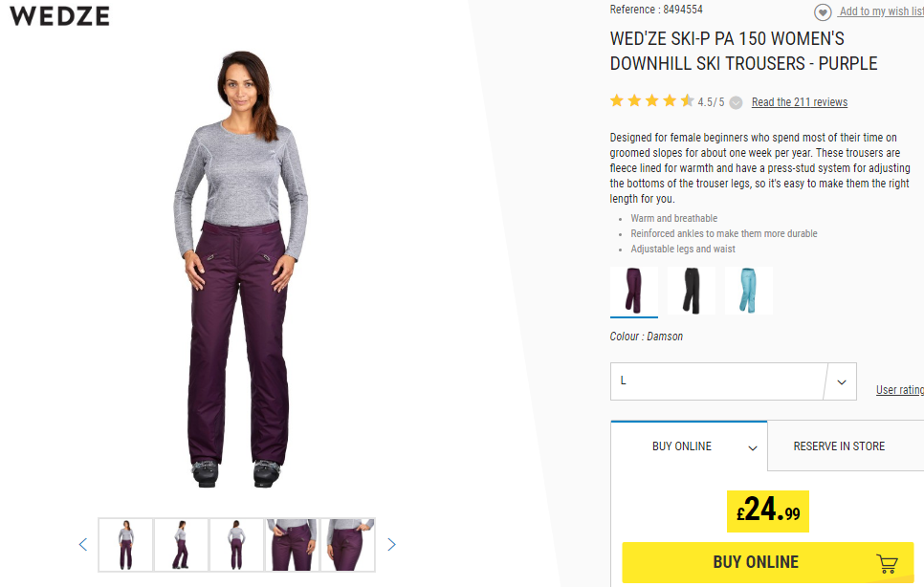Select the Damson purple colour swatch
Screen dimensions: 924x587
tap(633, 291)
